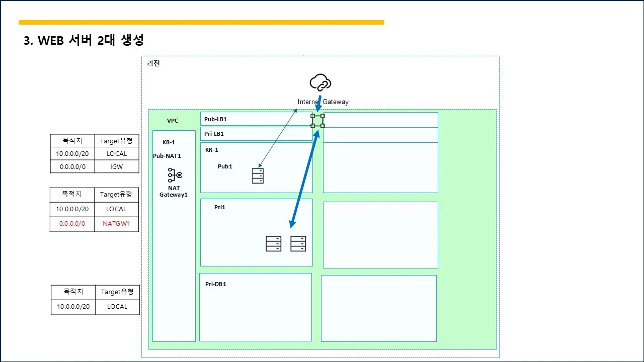Screen dimensions: 644x362
Task: Select the red 'NATGW1' target cell
Action: click(116, 224)
